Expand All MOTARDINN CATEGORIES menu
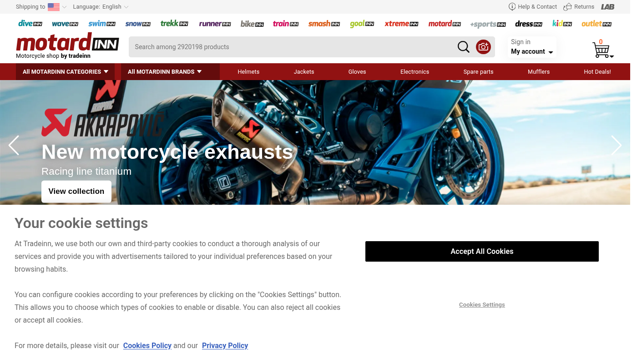637x364 pixels. [66, 72]
